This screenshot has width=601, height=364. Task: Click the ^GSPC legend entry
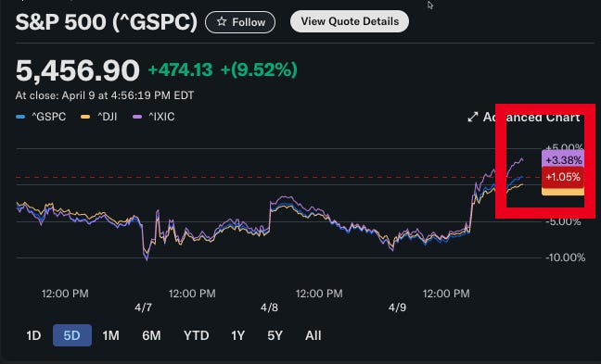pos(41,117)
